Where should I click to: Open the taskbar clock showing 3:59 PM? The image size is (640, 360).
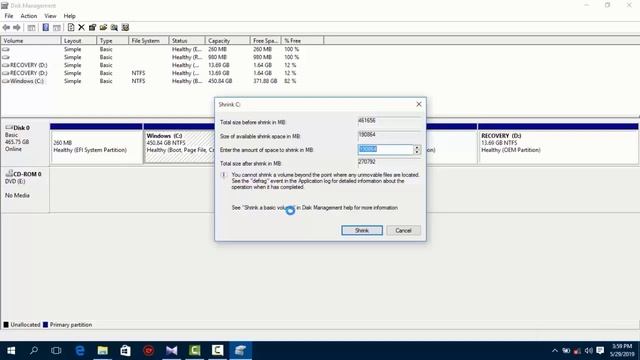coord(621,351)
